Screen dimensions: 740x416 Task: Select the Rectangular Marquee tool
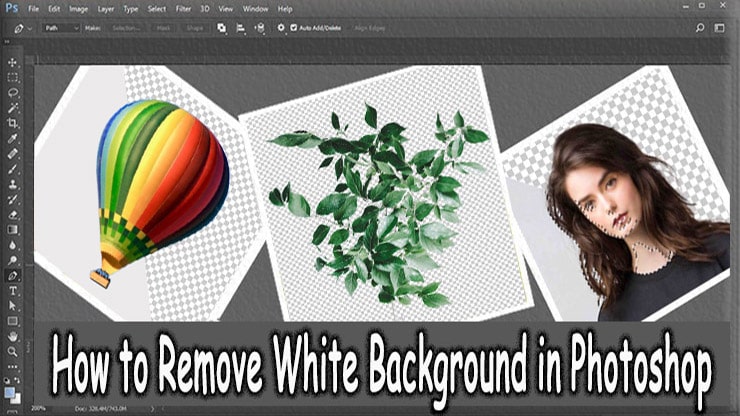12,77
